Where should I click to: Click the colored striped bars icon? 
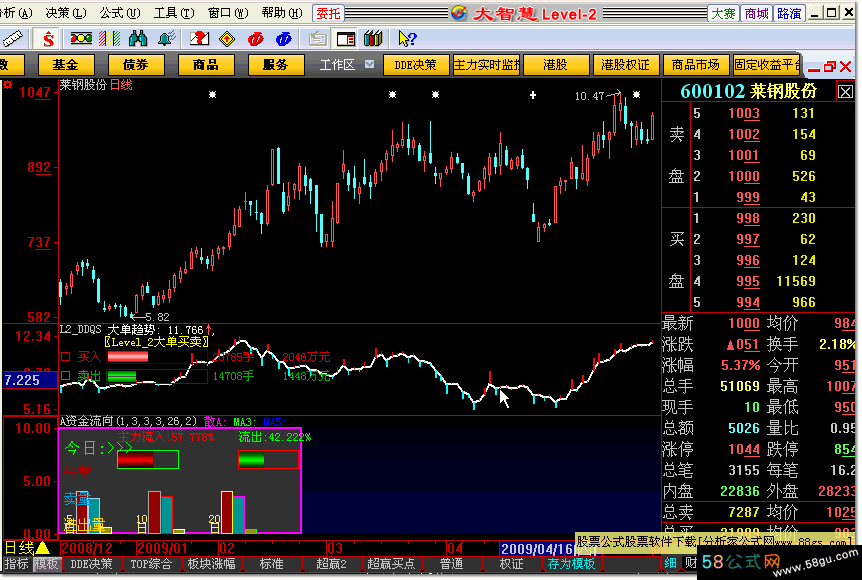point(109,38)
